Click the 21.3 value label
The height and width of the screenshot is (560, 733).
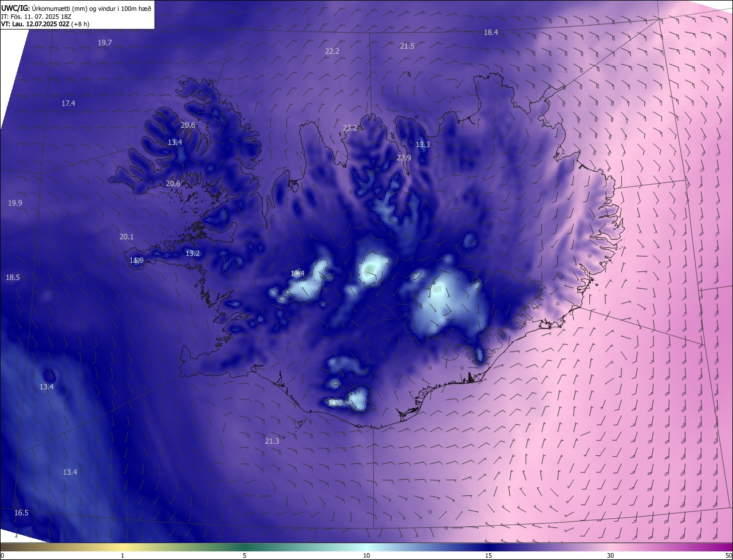coord(272,441)
